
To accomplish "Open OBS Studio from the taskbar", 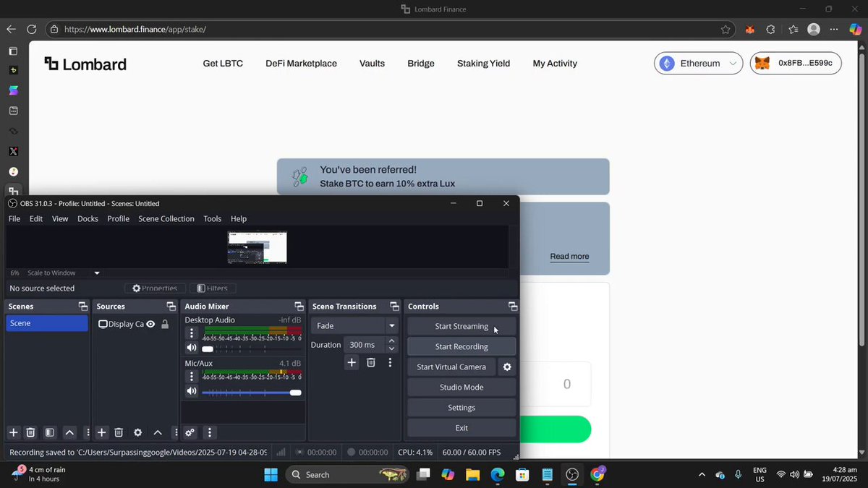I will (572, 474).
